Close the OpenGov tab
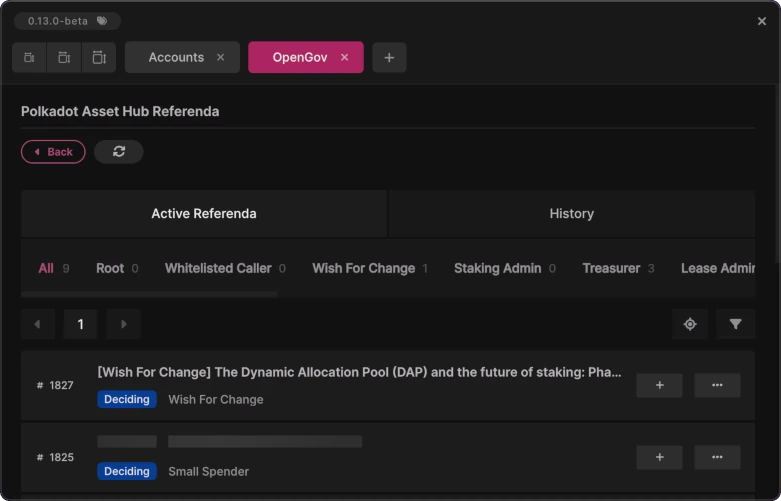 345,58
